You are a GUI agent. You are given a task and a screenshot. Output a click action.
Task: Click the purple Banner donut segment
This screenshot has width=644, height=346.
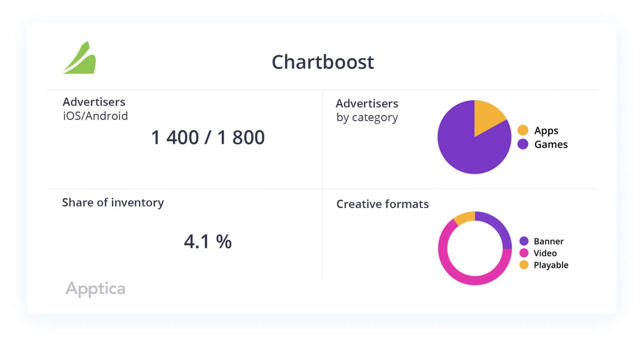coord(499,225)
